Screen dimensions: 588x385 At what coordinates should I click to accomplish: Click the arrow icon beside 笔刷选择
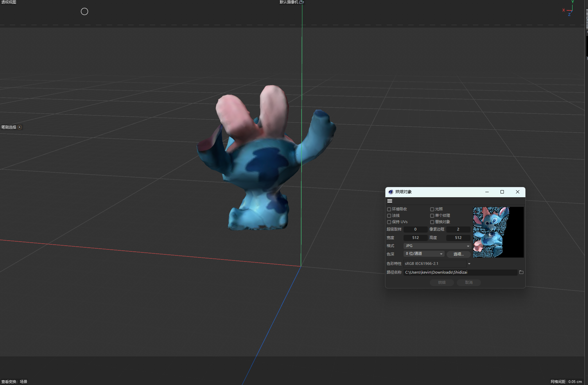coord(20,127)
